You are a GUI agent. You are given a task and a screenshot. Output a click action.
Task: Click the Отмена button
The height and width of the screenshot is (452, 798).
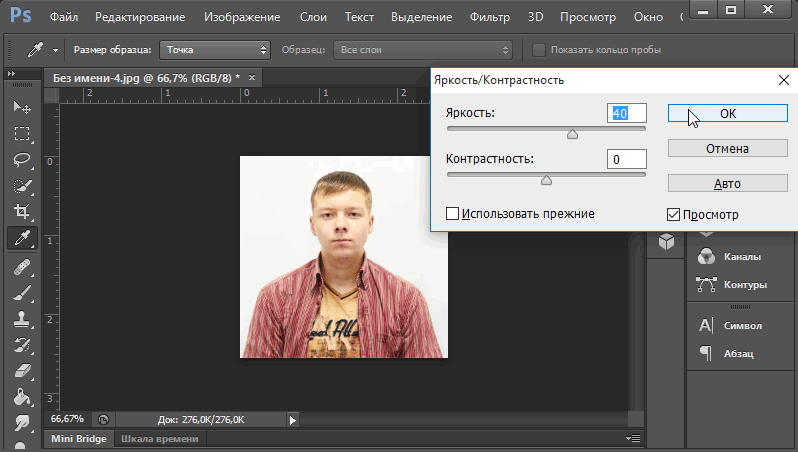click(x=728, y=149)
